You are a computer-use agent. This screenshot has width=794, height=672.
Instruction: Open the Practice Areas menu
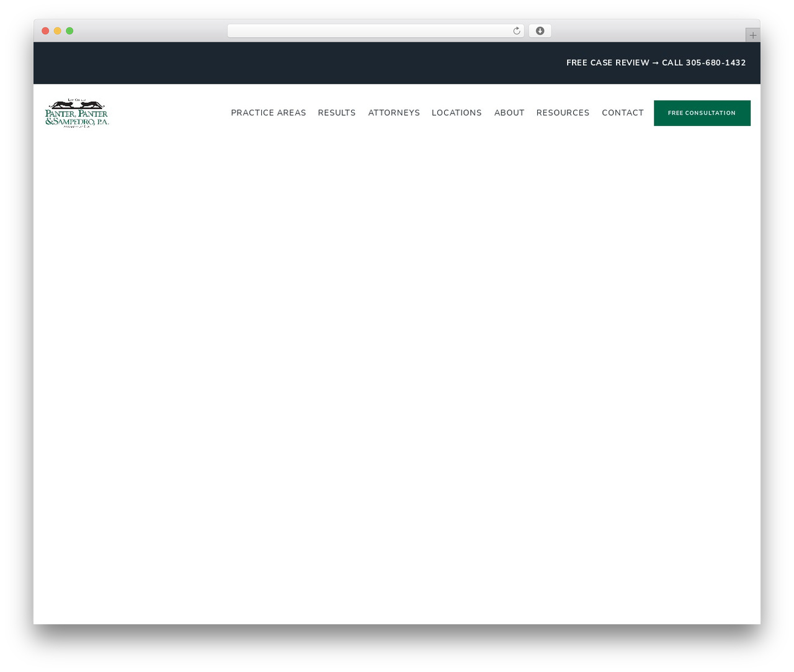click(x=269, y=113)
